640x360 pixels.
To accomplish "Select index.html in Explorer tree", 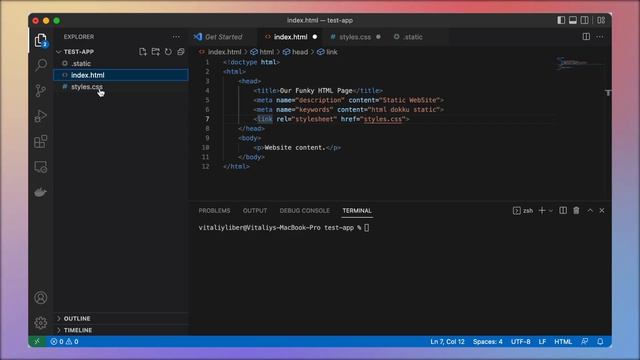I will tap(121, 75).
